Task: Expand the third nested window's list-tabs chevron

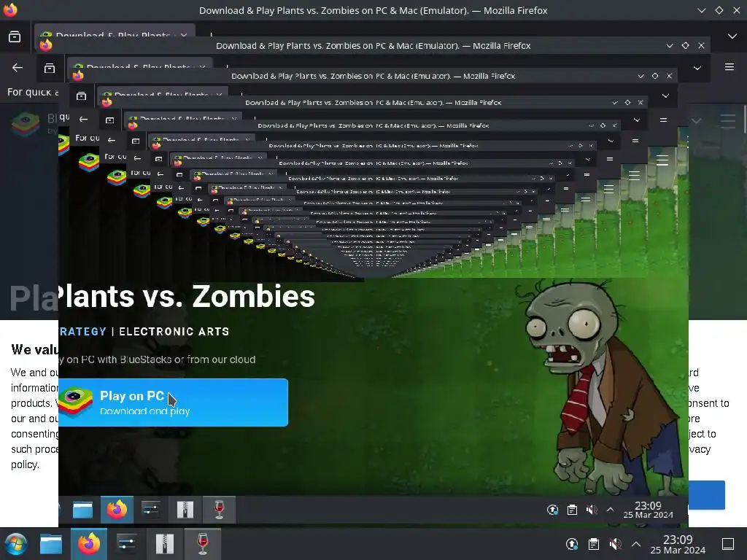Action: pyautogui.click(x=665, y=96)
